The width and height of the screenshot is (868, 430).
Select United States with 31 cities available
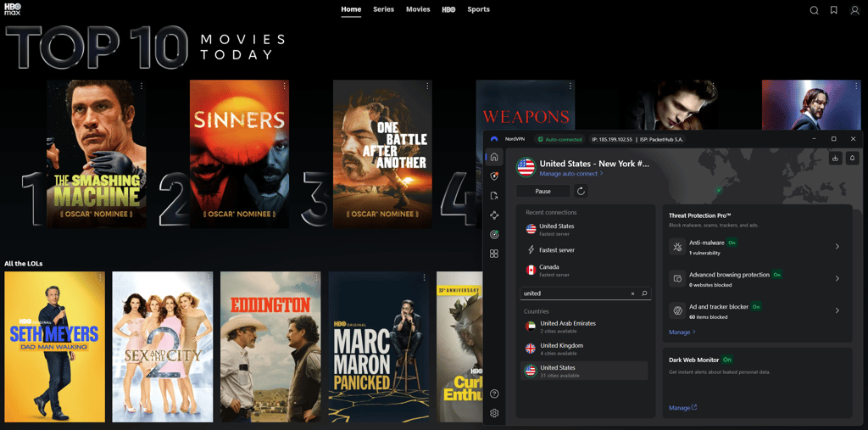point(585,371)
